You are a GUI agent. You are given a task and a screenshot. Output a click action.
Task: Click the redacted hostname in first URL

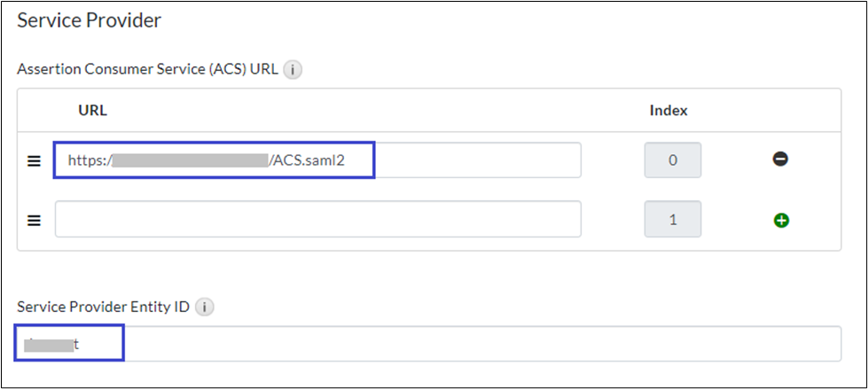(191, 160)
